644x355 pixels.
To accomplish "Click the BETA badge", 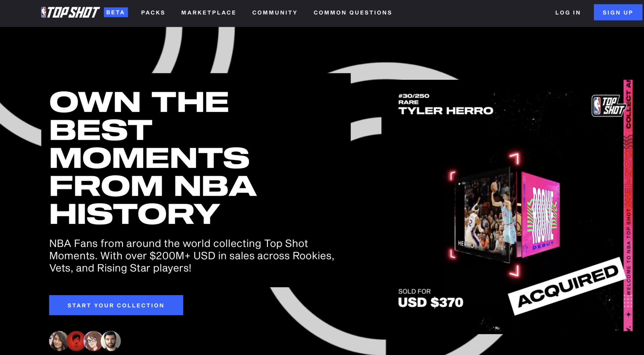I will tap(116, 12).
